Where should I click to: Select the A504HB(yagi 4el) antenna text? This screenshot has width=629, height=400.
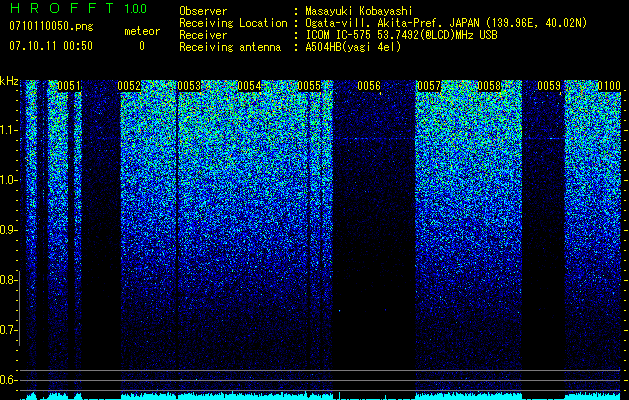click(353, 47)
